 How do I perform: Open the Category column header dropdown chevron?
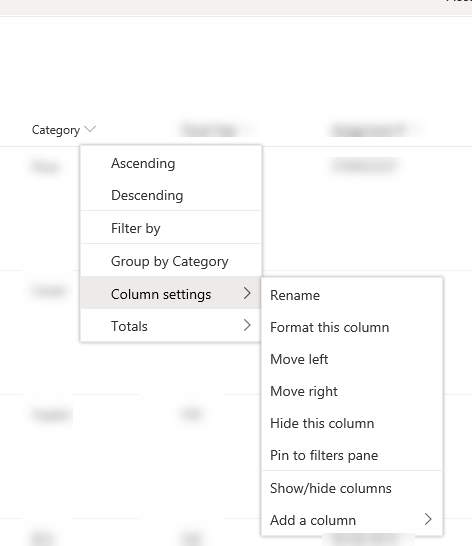[90, 130]
